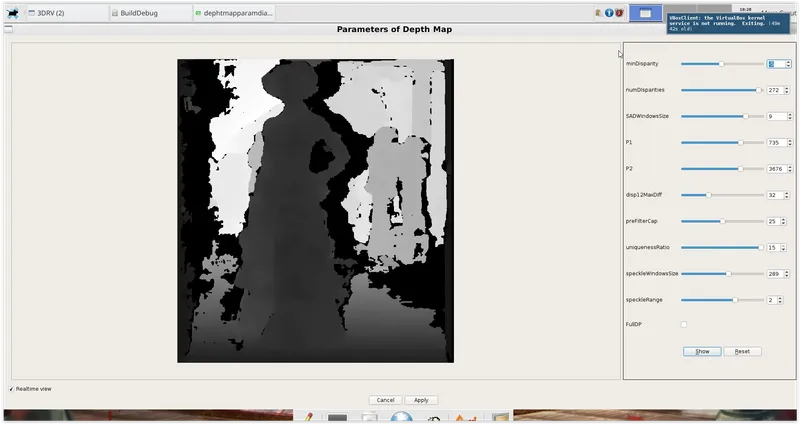Viewport: 800px width, 424px height.
Task: Switch to the 3DRV (2) taskbar window
Action: click(x=66, y=13)
